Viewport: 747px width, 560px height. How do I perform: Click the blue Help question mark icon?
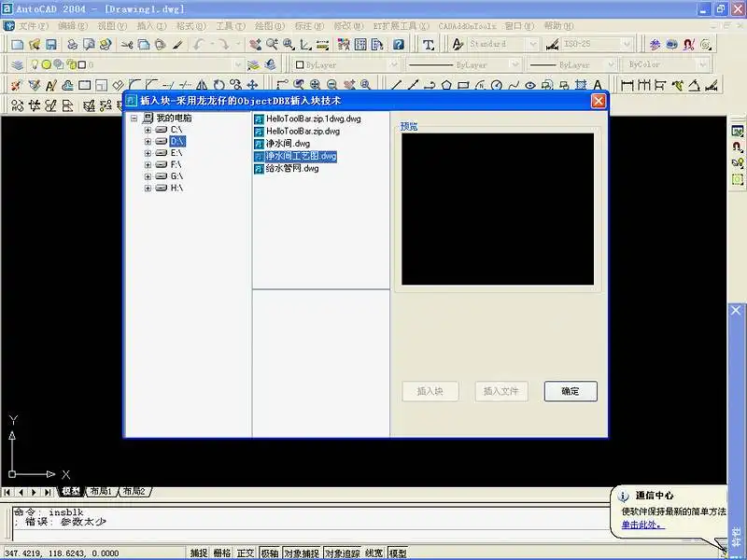click(x=399, y=45)
